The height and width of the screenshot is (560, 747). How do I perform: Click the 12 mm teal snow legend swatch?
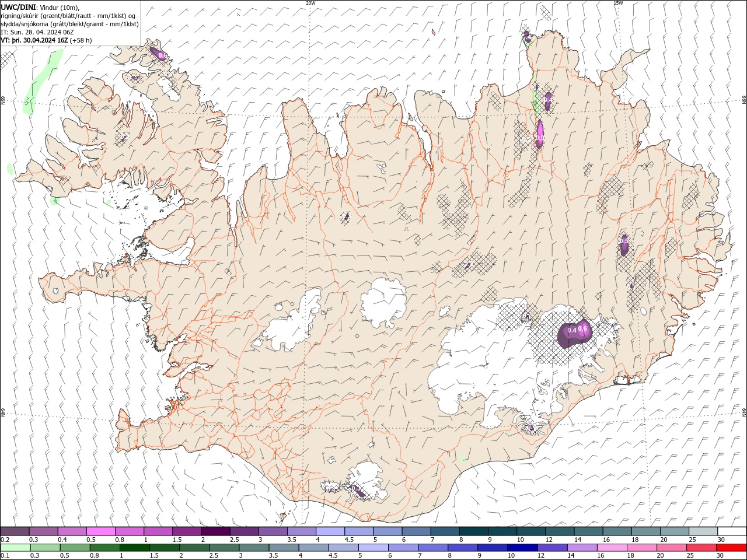coord(560,531)
